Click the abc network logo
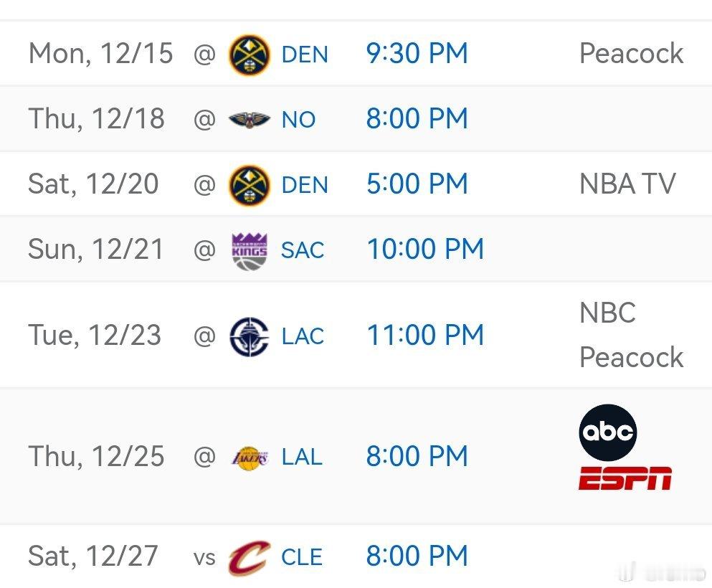Image resolution: width=712 pixels, height=588 pixels. (607, 432)
